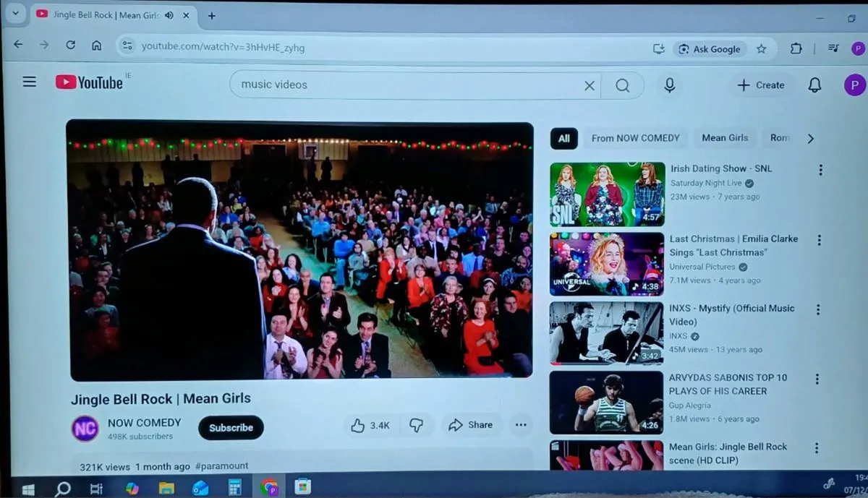This screenshot has width=868, height=498.
Task: Click in the music videos search field
Action: 405,85
